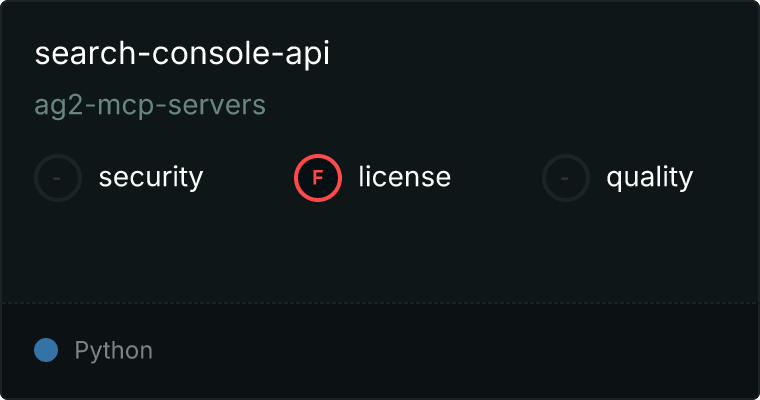The width and height of the screenshot is (760, 400).
Task: Open the search-console-api title link
Action: 182,54
